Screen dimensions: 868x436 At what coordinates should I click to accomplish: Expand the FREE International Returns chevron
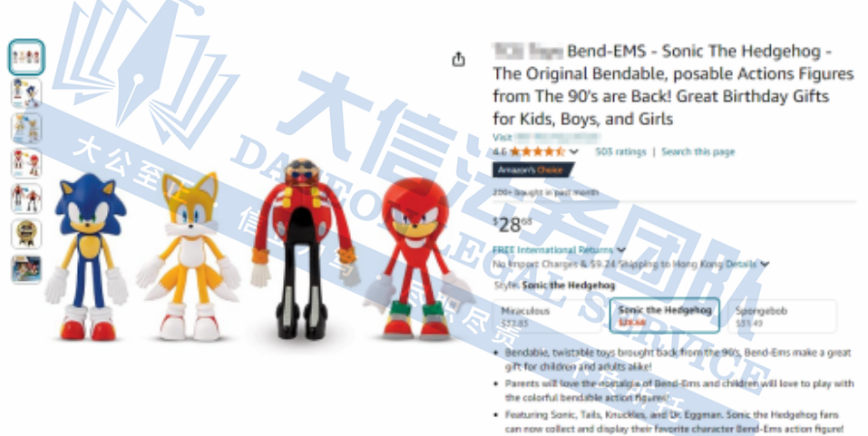[x=621, y=250]
